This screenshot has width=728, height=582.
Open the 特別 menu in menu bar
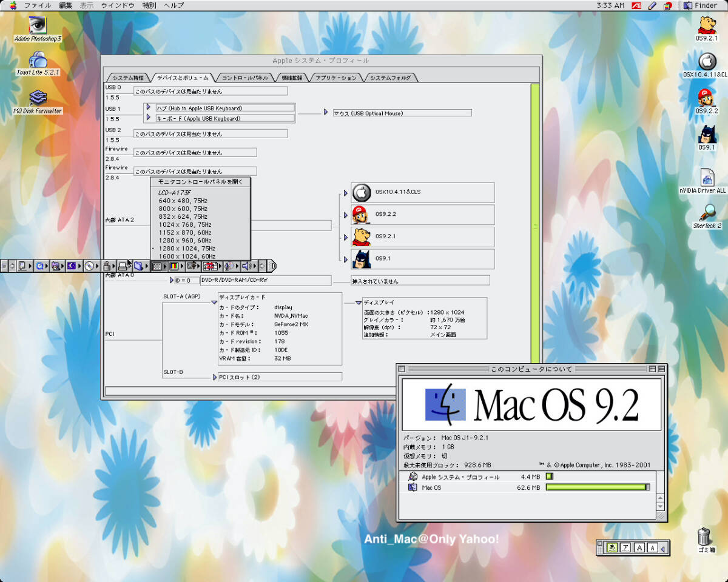[149, 5]
